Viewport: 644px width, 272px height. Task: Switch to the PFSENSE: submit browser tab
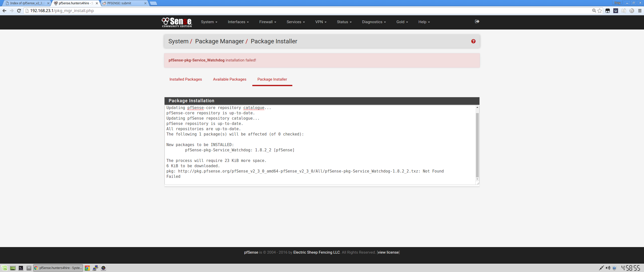(x=119, y=3)
